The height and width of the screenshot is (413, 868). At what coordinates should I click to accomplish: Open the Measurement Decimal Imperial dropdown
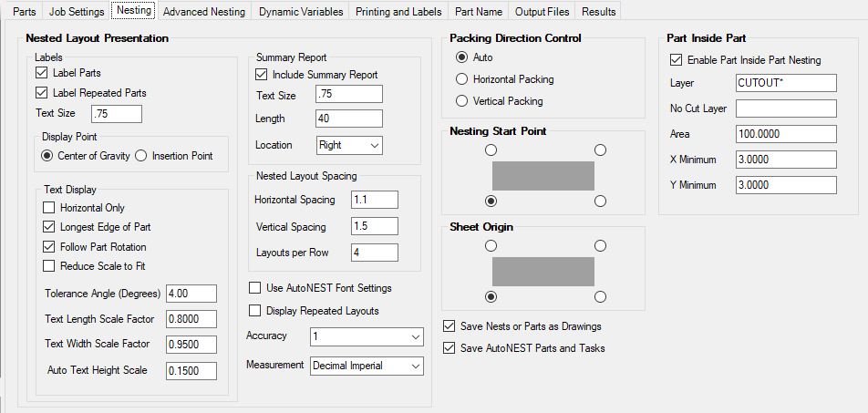click(367, 366)
